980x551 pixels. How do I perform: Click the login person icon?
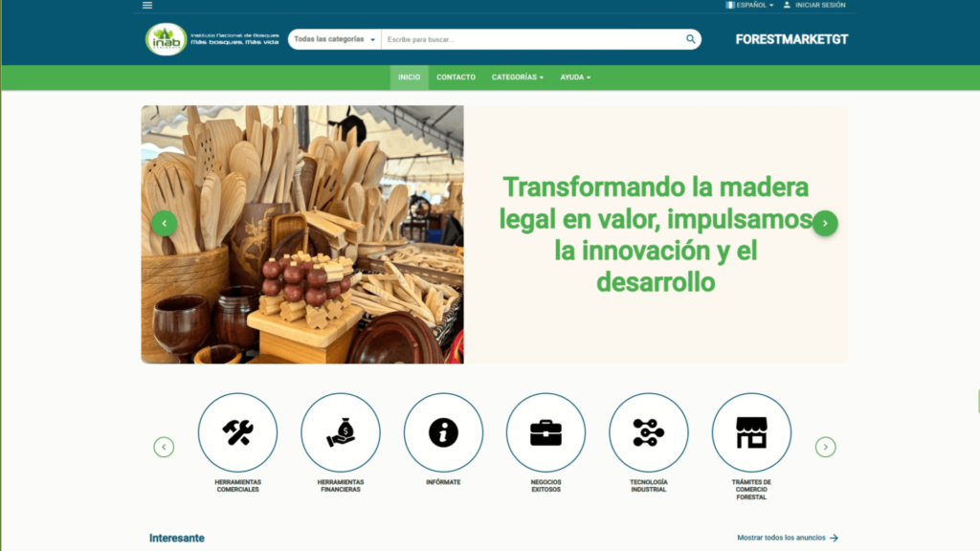tap(786, 5)
